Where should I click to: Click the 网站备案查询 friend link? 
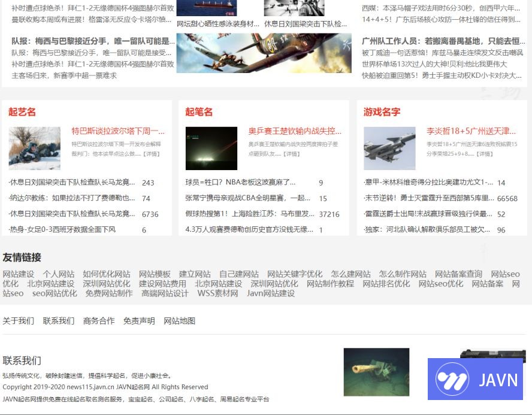(x=458, y=274)
